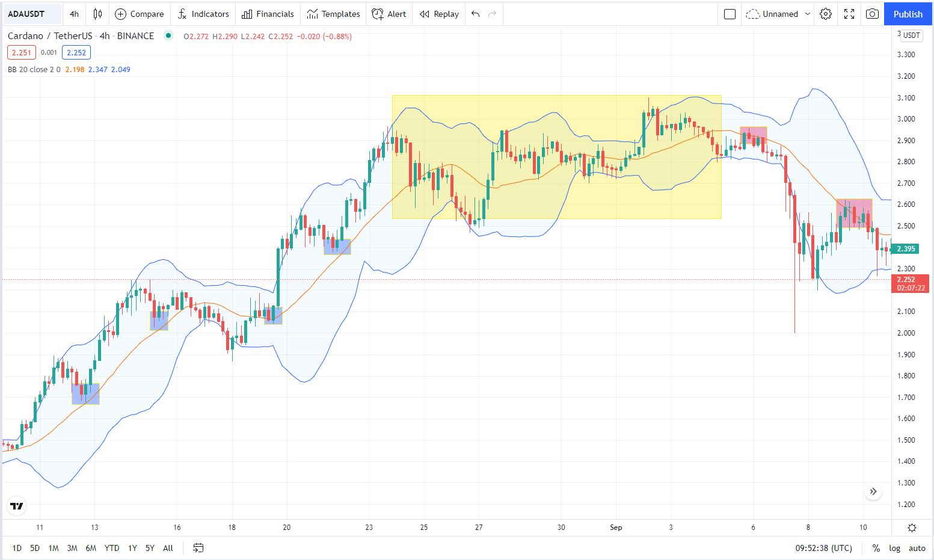Undo the last chart action
Viewport: 934px width, 560px height.
pyautogui.click(x=476, y=14)
